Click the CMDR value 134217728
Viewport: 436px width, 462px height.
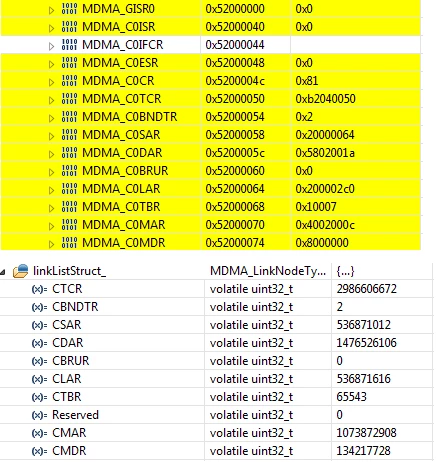[x=363, y=451]
